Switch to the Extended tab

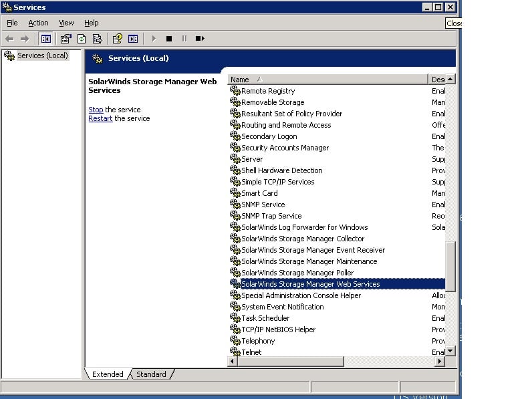(x=108, y=374)
